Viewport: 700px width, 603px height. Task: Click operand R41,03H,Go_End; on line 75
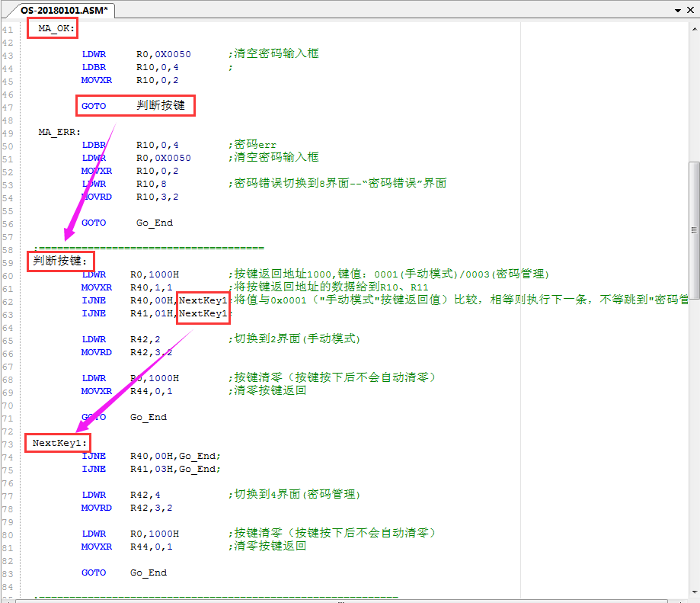pyautogui.click(x=175, y=469)
